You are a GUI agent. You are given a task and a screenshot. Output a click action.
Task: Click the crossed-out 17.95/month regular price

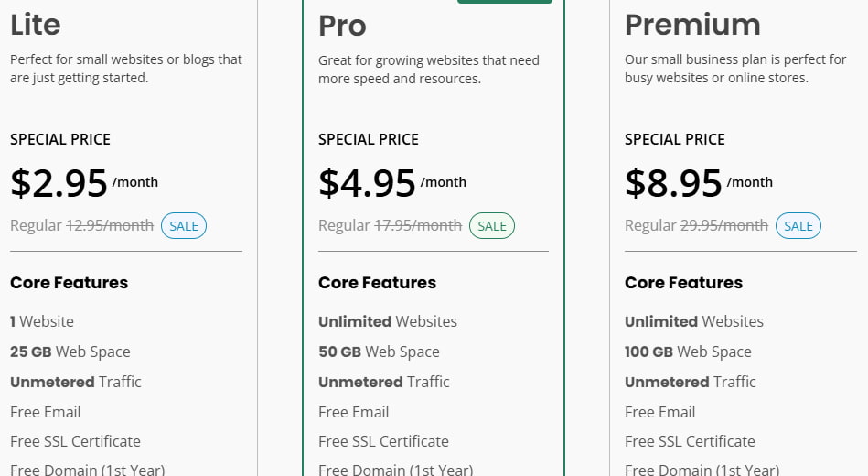click(418, 225)
